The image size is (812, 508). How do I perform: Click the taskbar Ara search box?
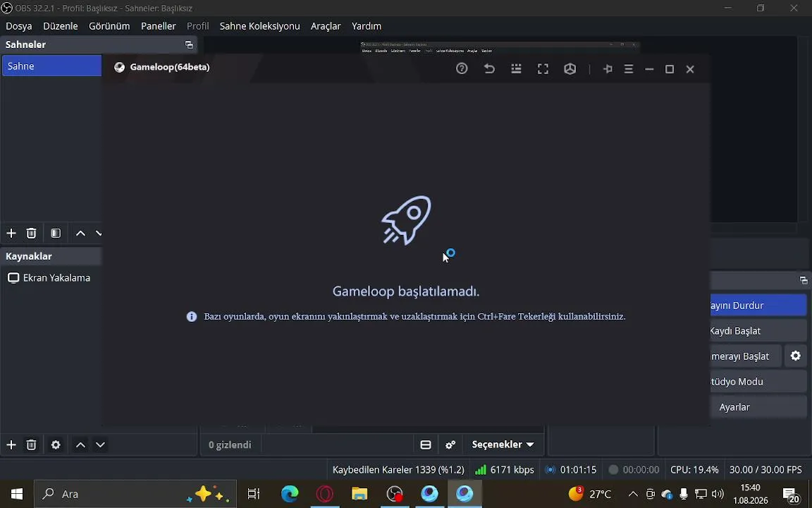135,494
